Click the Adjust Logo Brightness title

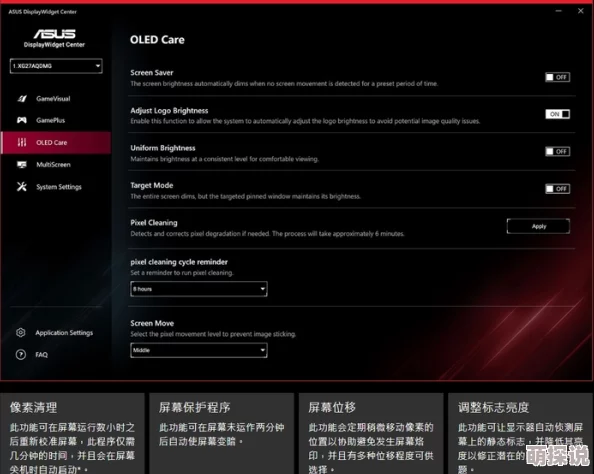pos(169,111)
